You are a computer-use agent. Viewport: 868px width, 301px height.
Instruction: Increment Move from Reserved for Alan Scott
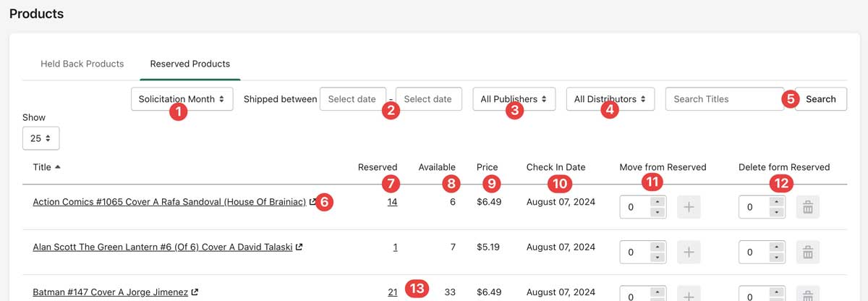(658, 248)
